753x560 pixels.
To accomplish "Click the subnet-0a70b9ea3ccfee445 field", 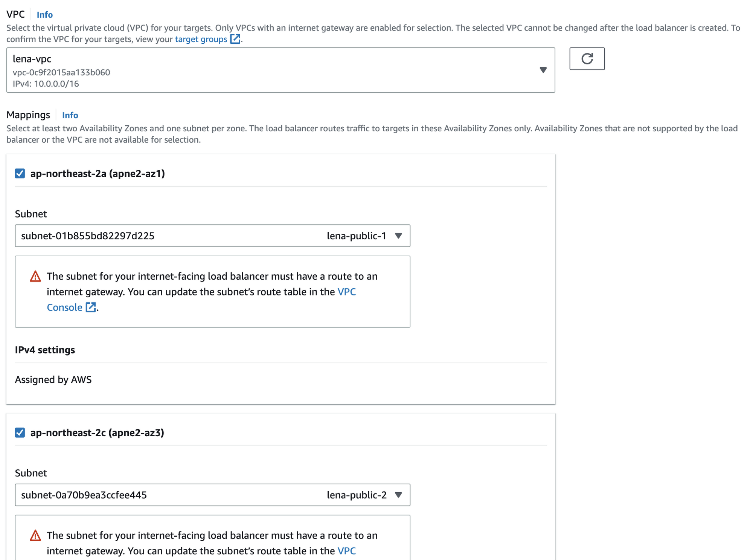I will point(84,495).
